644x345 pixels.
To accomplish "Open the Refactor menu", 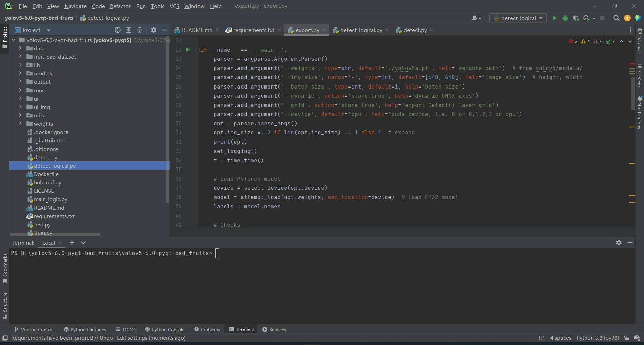I will [x=120, y=6].
